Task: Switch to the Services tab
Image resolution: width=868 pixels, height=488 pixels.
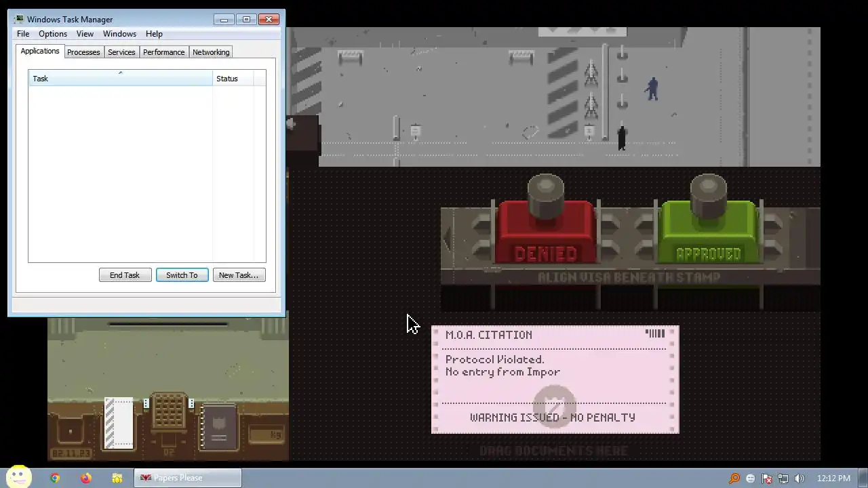Action: [x=121, y=52]
